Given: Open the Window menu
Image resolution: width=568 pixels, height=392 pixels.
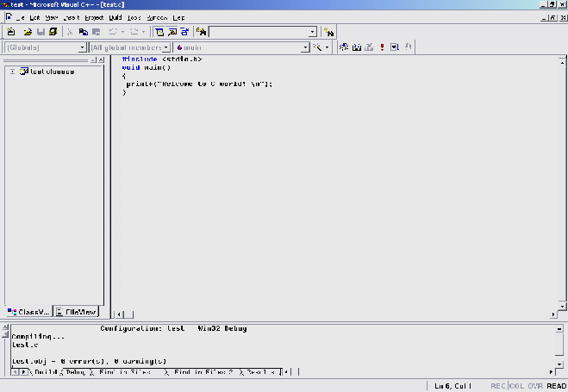Looking at the screenshot, I should point(157,18).
